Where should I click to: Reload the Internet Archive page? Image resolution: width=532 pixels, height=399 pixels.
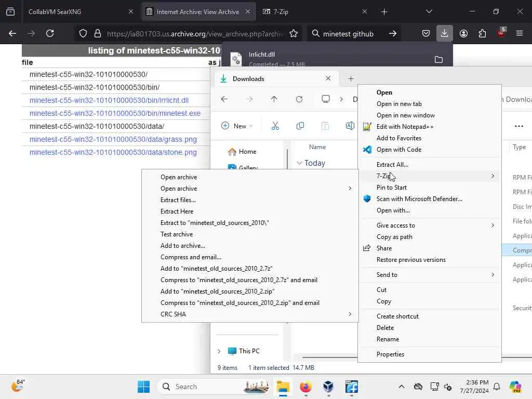[50, 34]
